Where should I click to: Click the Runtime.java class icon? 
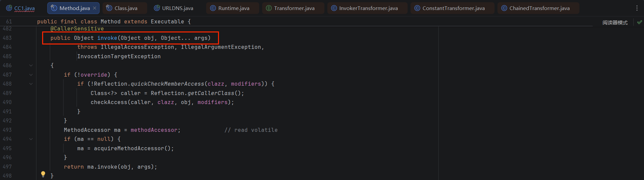[x=213, y=8]
